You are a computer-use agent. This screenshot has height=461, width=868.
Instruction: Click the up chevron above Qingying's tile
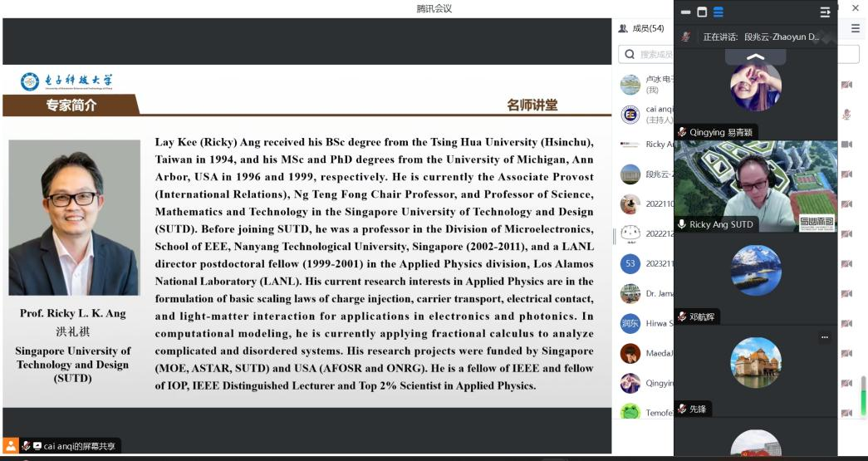pyautogui.click(x=755, y=56)
